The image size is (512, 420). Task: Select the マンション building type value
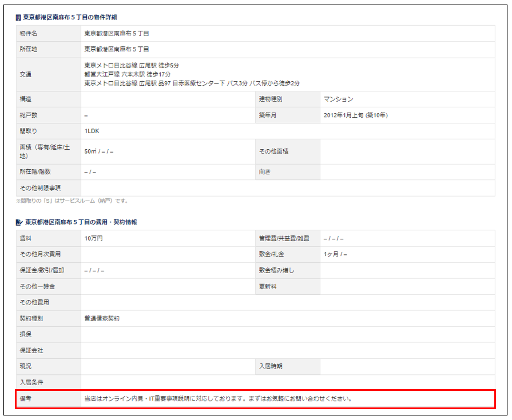[x=338, y=99]
